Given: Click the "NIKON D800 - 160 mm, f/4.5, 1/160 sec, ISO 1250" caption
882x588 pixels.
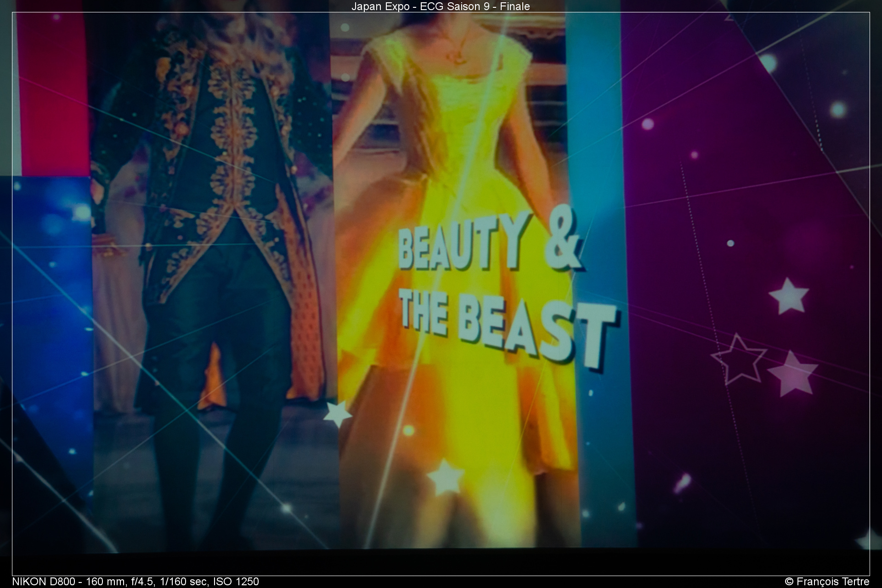Looking at the screenshot, I should click(136, 582).
